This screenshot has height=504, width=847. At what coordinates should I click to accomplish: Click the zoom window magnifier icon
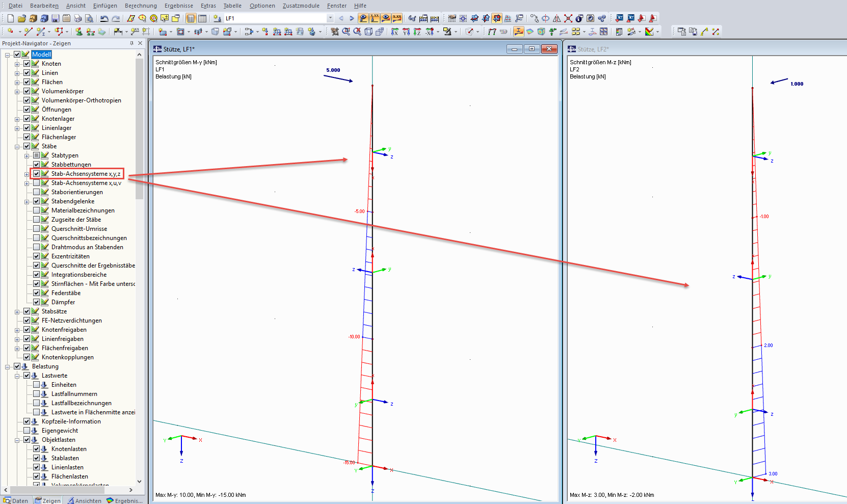346,32
